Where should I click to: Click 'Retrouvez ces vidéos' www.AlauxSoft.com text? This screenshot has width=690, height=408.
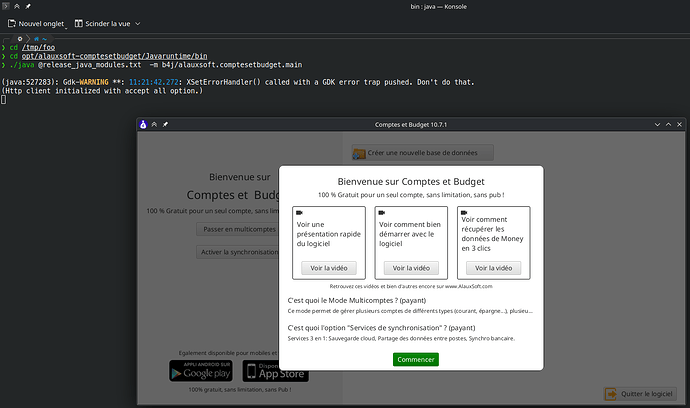(411, 286)
